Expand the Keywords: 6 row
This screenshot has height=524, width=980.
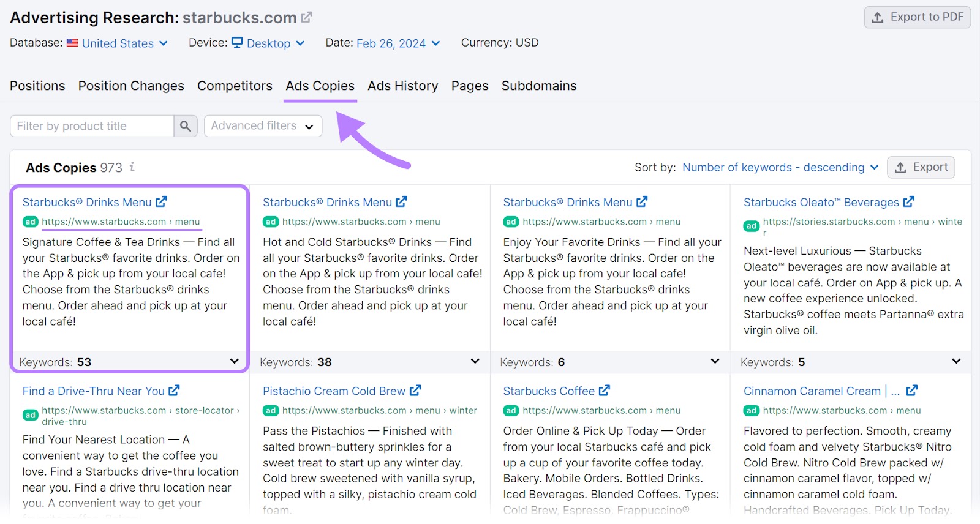click(x=715, y=361)
